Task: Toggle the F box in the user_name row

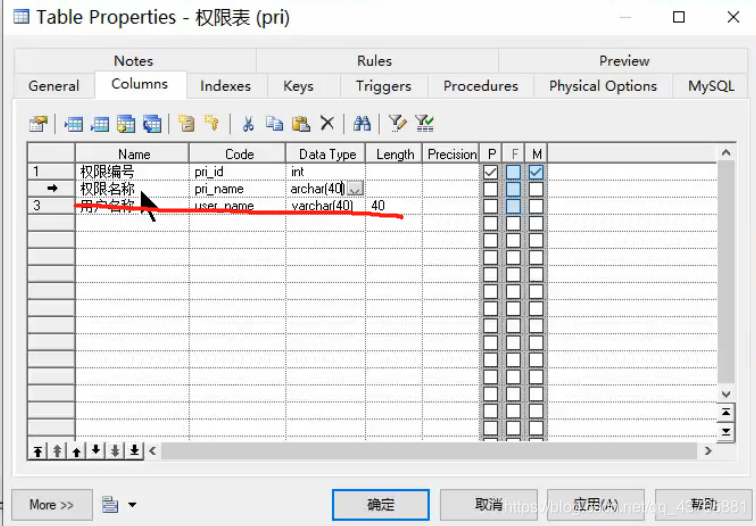Action: pyautogui.click(x=513, y=206)
